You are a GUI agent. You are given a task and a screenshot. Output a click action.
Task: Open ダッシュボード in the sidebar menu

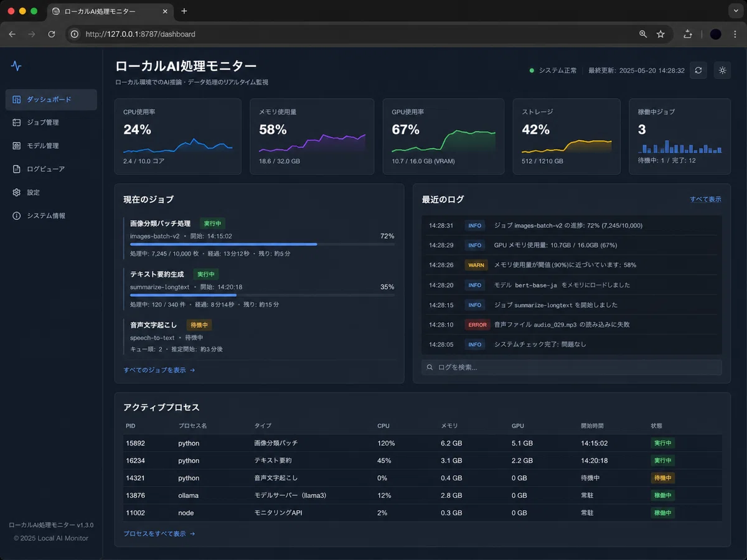pos(51,100)
